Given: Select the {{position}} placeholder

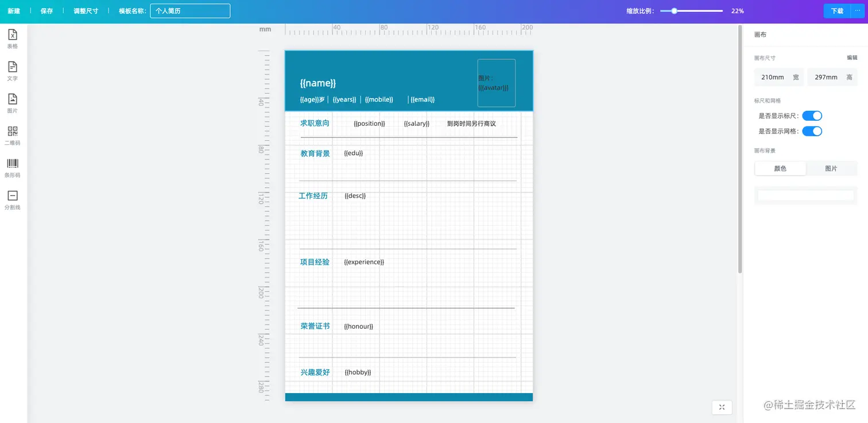Looking at the screenshot, I should 369,124.
